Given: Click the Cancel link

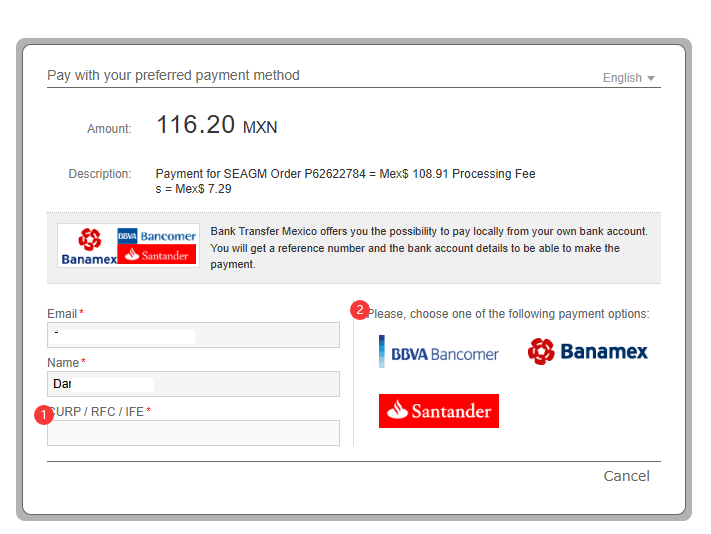Looking at the screenshot, I should click(x=626, y=476).
